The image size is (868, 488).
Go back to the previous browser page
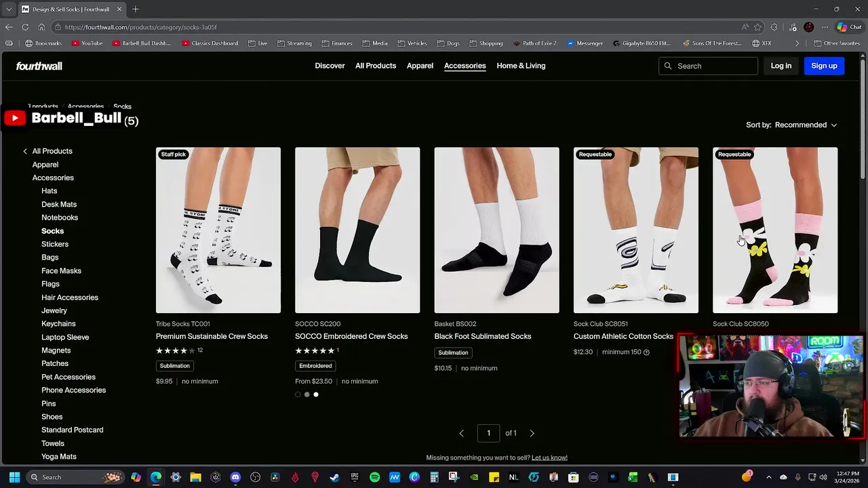(x=9, y=27)
